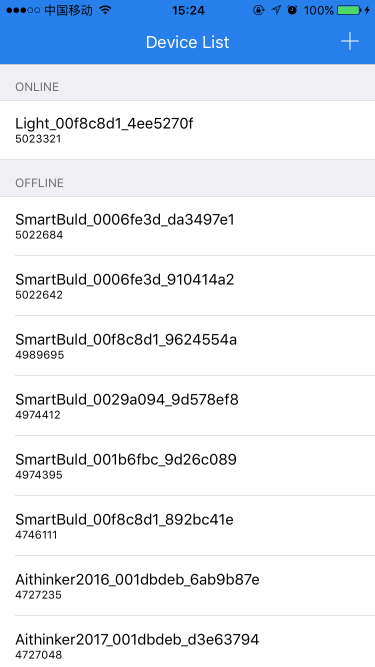The width and height of the screenshot is (375, 667).
Task: Open SmartBuld_001b6fbc_9d26c089 entry
Action: pyautogui.click(x=188, y=466)
